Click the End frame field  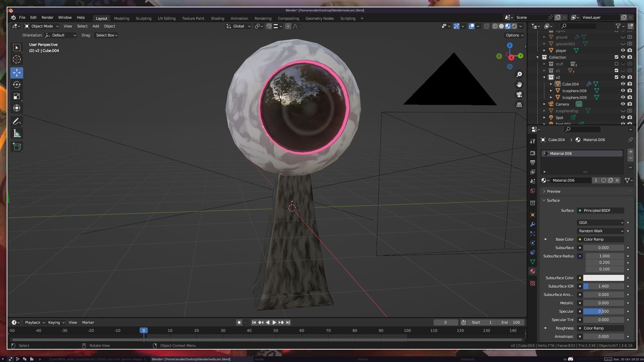pos(511,322)
